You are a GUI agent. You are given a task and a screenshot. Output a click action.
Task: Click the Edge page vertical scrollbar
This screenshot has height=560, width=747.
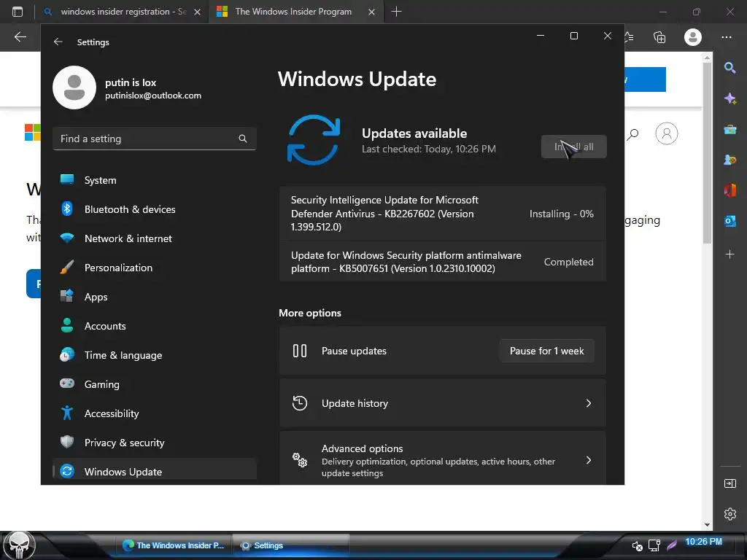tap(707, 152)
